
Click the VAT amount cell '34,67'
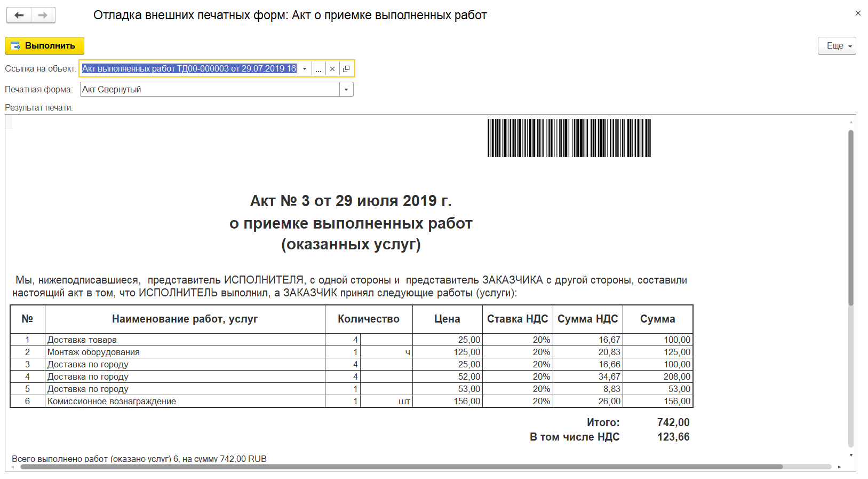(x=587, y=376)
